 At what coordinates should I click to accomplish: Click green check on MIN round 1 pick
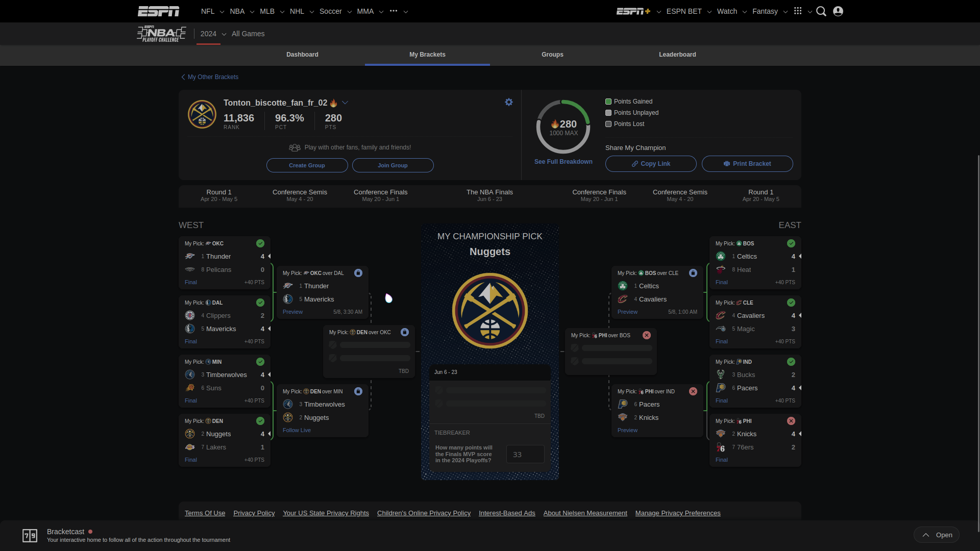pos(260,362)
